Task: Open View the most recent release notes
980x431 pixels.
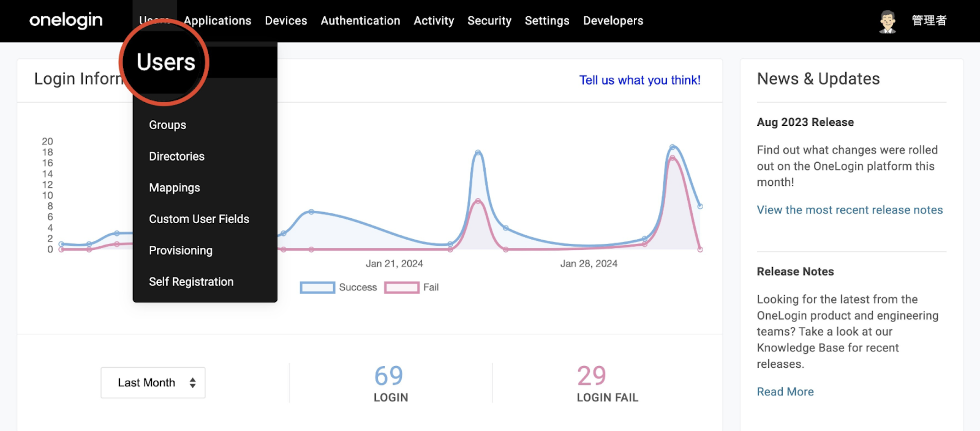Action: coord(849,209)
